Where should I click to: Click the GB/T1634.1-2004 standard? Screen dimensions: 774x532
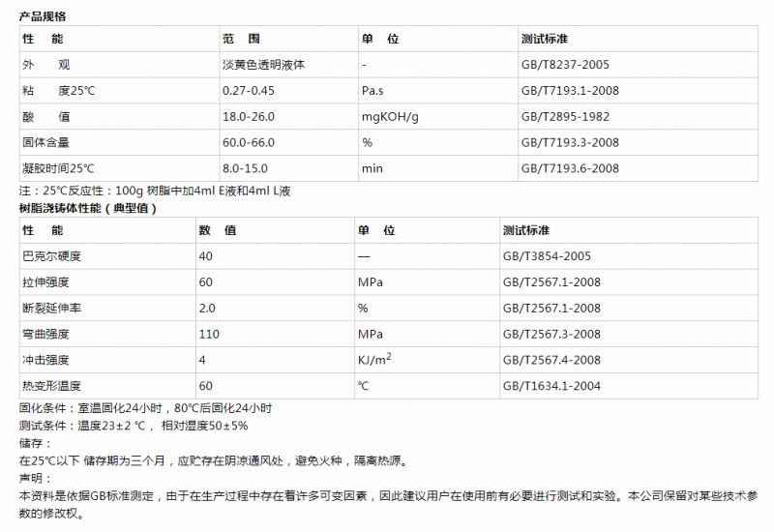[x=551, y=386]
